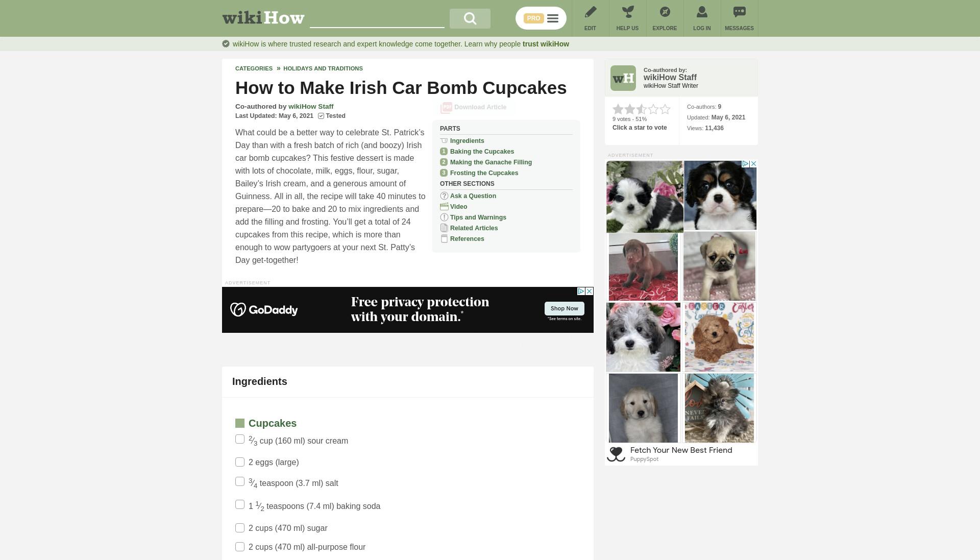
Task: Jump to Making the Ganache Filling part
Action: click(491, 162)
